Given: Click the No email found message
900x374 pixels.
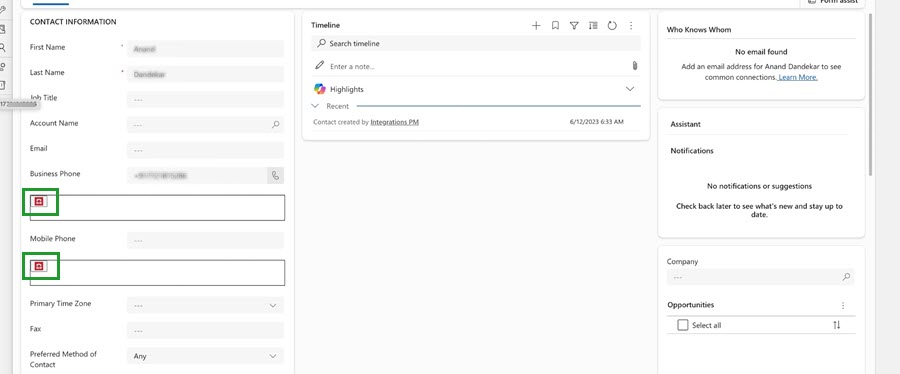Looking at the screenshot, I should tap(761, 52).
